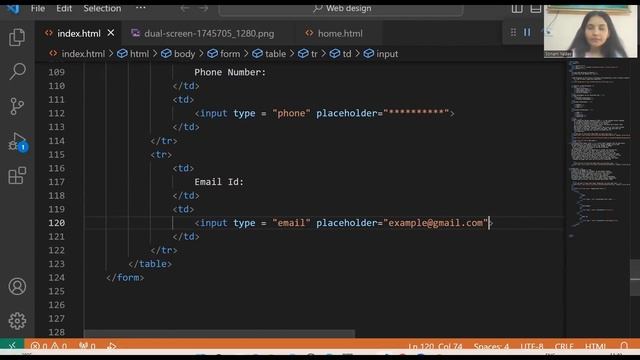Show errors and warnings in status bar
The height and width of the screenshot is (360, 640).
pos(49,346)
